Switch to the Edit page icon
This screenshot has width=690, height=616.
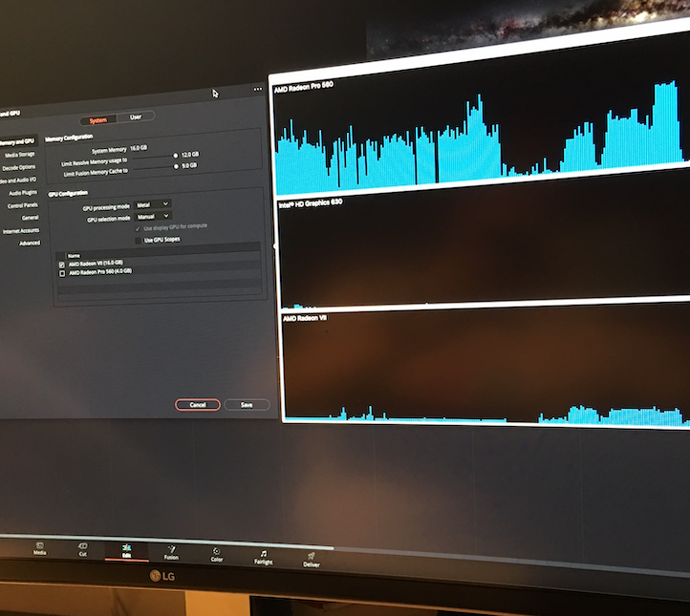126,551
